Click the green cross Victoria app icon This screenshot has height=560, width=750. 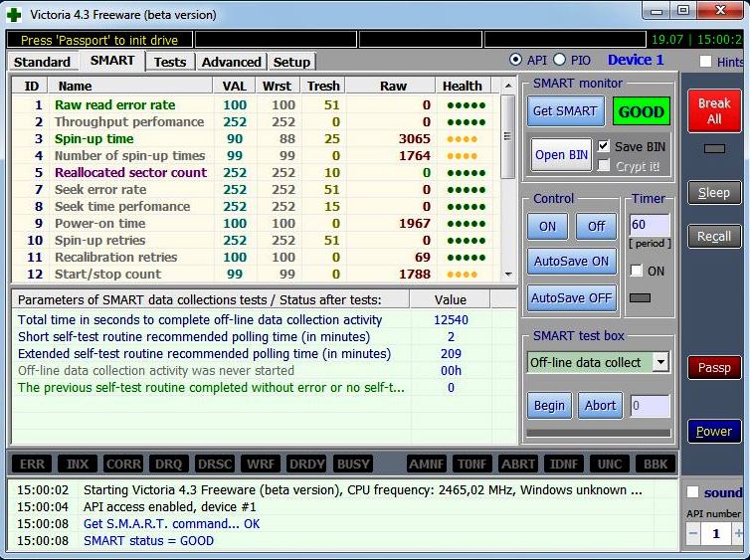coord(14,15)
